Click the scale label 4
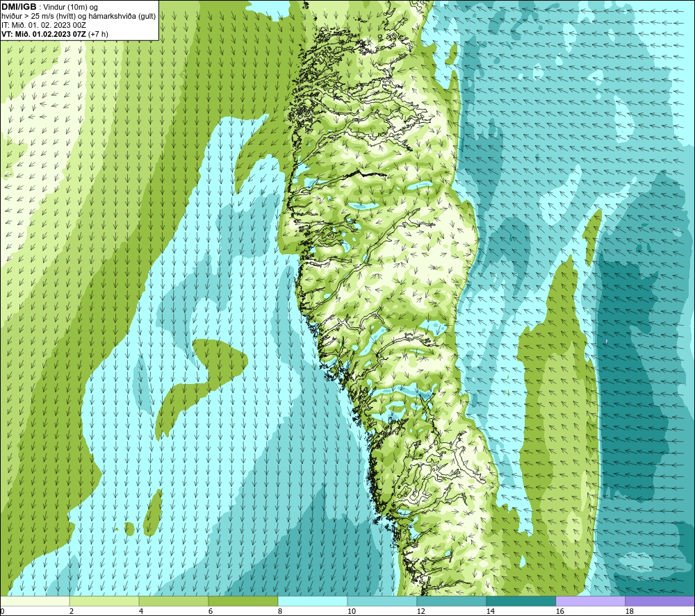The height and width of the screenshot is (616, 695). tap(141, 612)
